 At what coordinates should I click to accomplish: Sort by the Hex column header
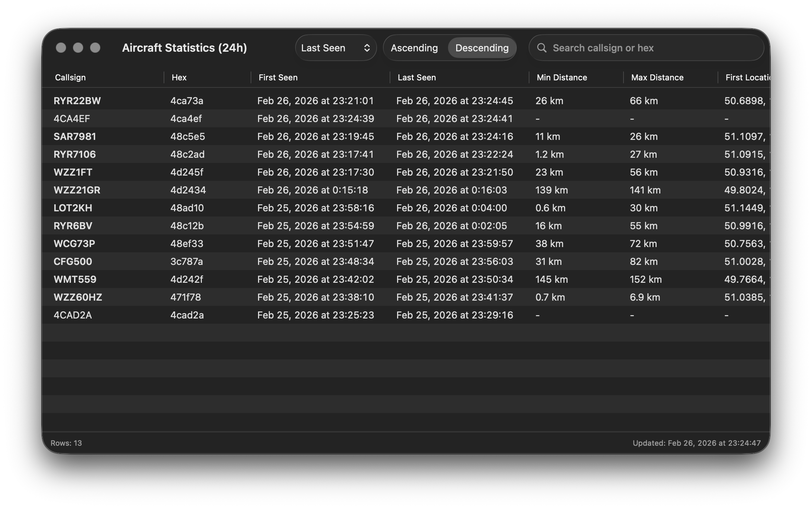click(179, 77)
